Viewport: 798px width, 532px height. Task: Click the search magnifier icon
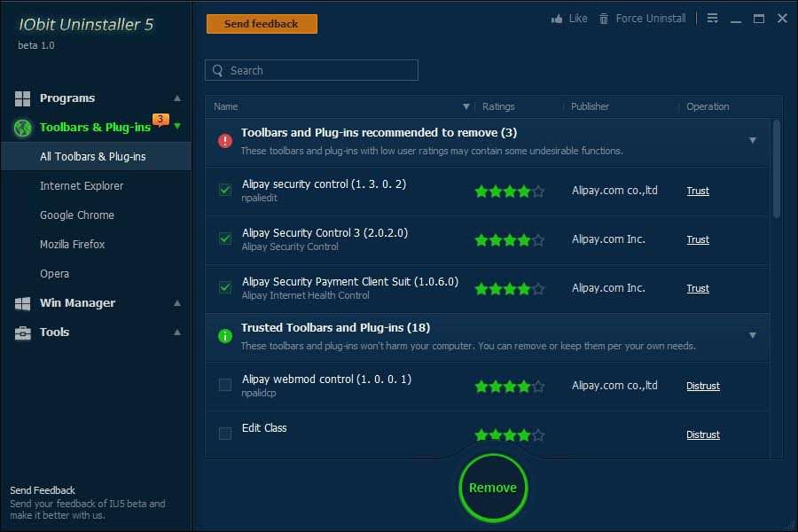click(218, 70)
